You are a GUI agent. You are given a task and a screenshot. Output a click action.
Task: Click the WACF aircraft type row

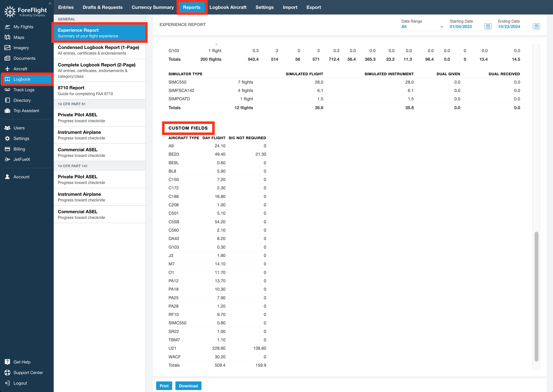(x=219, y=357)
